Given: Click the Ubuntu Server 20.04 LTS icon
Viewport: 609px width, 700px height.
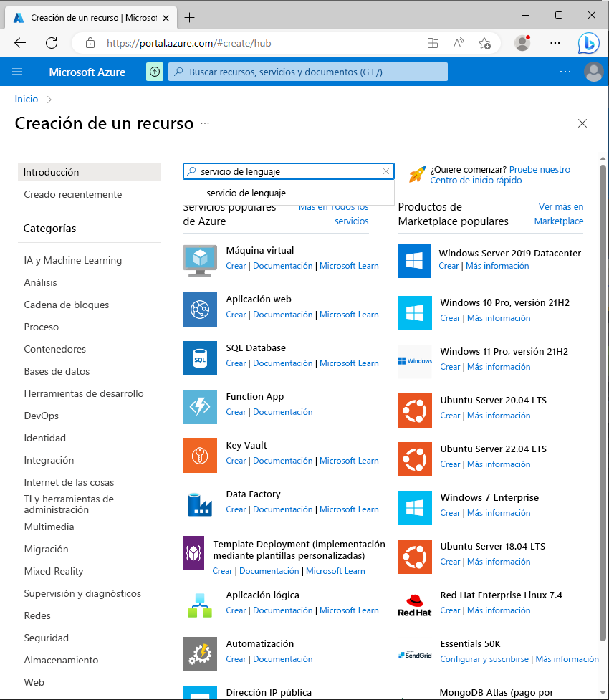Looking at the screenshot, I should (414, 411).
